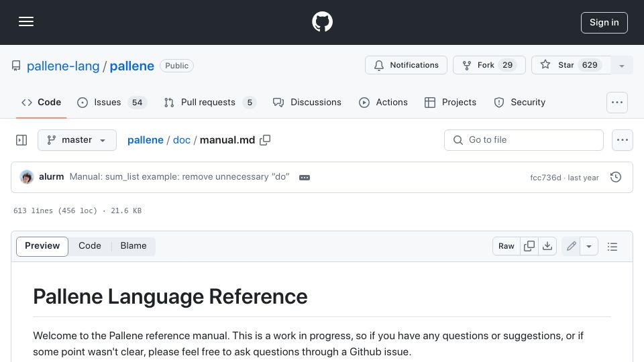Copy the manual.md file path
This screenshot has width=644, height=362.
click(266, 140)
